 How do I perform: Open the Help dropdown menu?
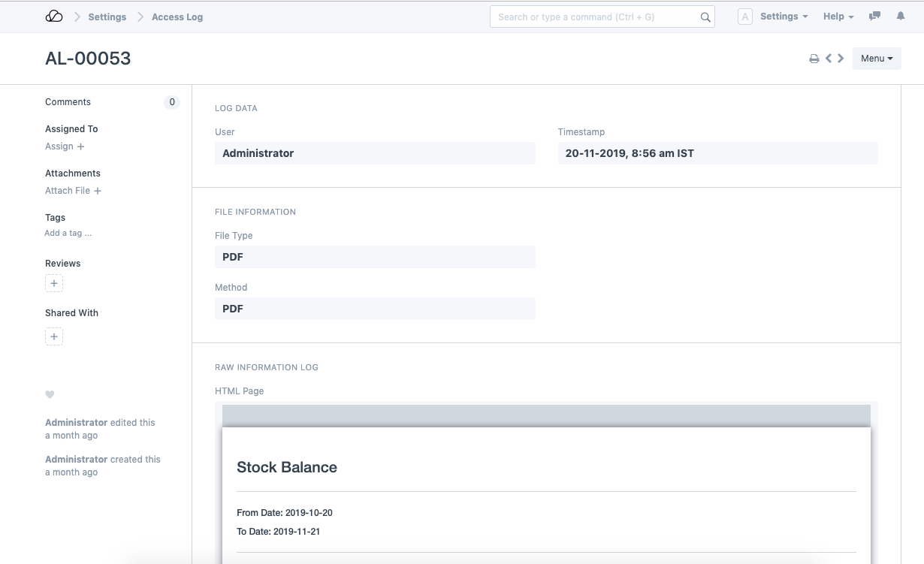(x=838, y=17)
